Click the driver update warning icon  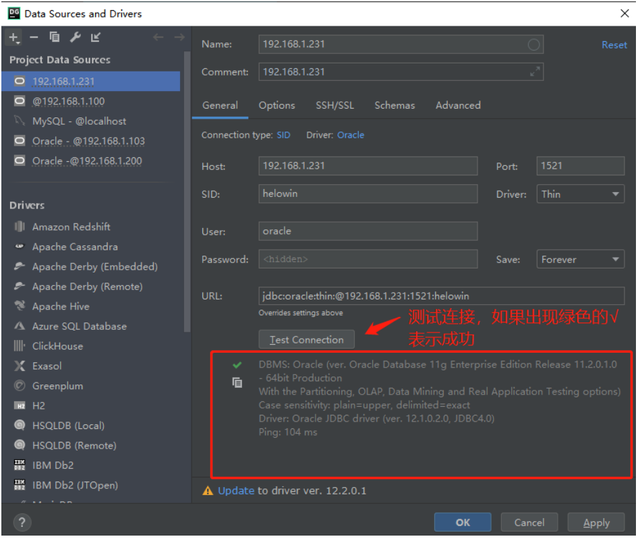point(208,491)
